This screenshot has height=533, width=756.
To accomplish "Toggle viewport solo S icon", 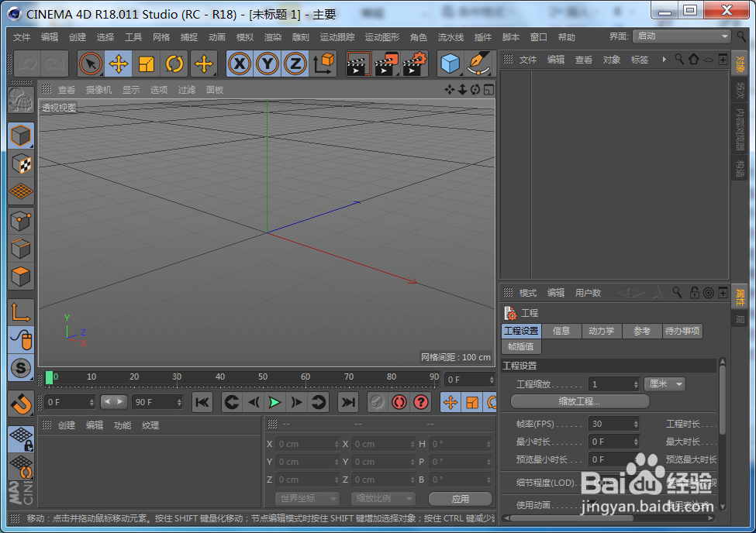I will pyautogui.click(x=21, y=368).
